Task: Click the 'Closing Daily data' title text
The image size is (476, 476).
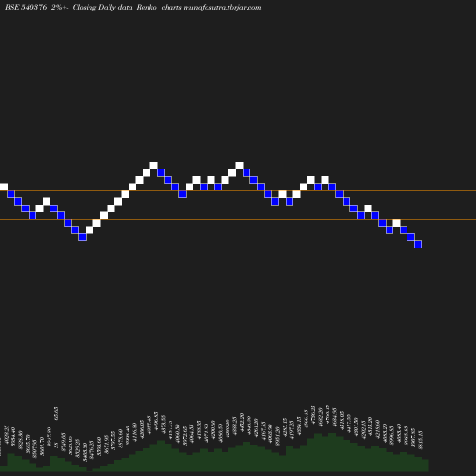Action: [103, 8]
